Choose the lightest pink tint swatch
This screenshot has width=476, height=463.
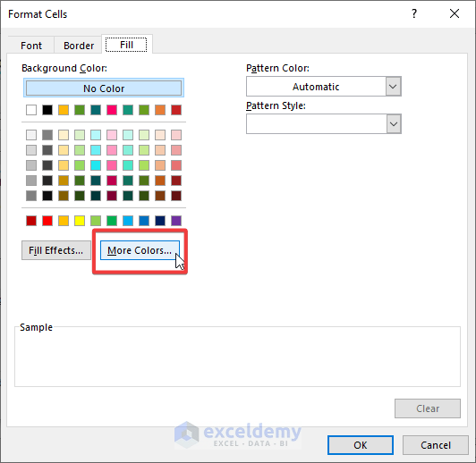112,135
